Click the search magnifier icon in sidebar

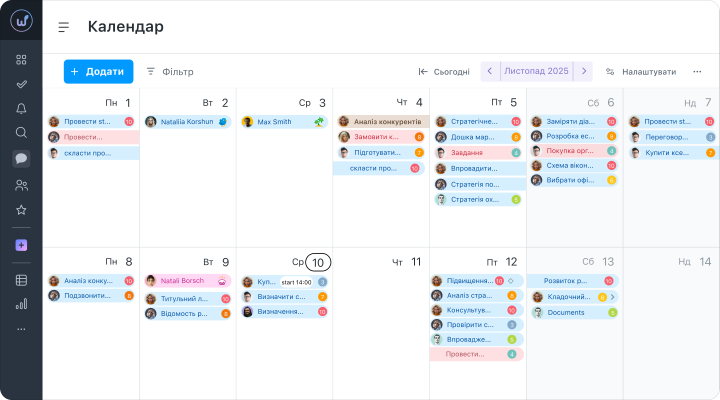point(21,133)
